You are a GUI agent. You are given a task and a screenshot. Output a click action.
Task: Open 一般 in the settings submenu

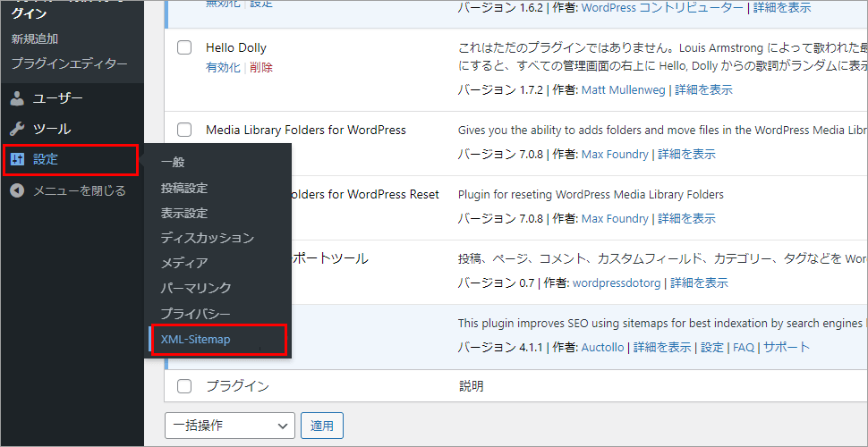tap(173, 163)
